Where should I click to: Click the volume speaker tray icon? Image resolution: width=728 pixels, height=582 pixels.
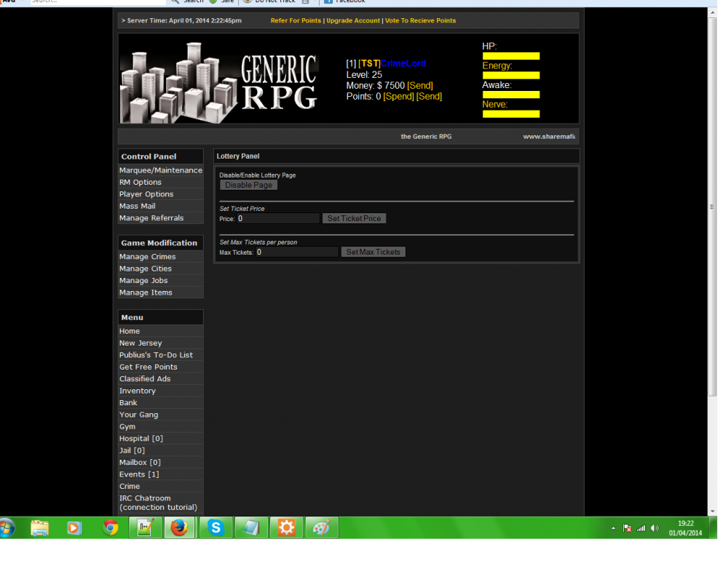click(654, 528)
